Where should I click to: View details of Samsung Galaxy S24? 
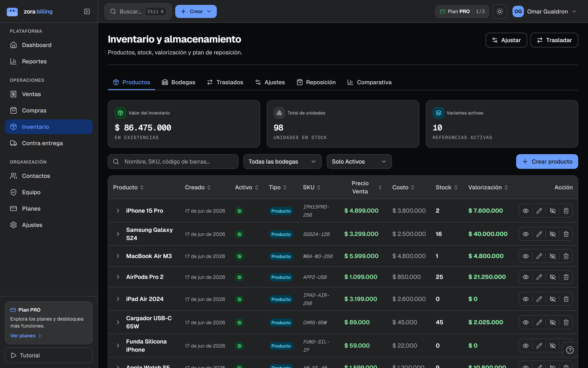(526, 234)
